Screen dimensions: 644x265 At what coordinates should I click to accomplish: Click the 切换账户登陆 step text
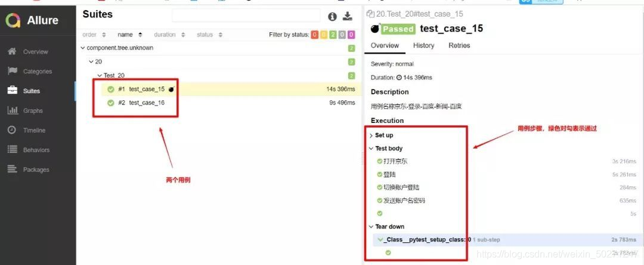point(401,187)
